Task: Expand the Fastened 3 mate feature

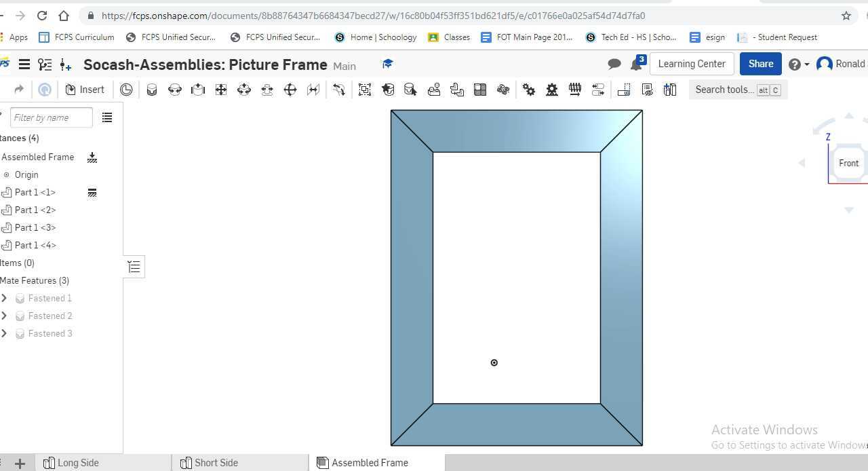Action: point(5,333)
